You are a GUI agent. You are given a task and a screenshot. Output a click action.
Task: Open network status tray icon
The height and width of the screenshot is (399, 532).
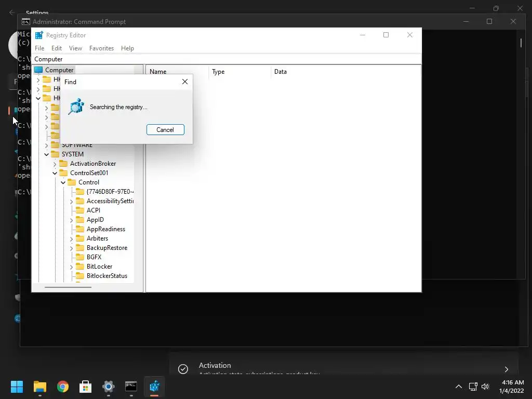click(x=473, y=387)
